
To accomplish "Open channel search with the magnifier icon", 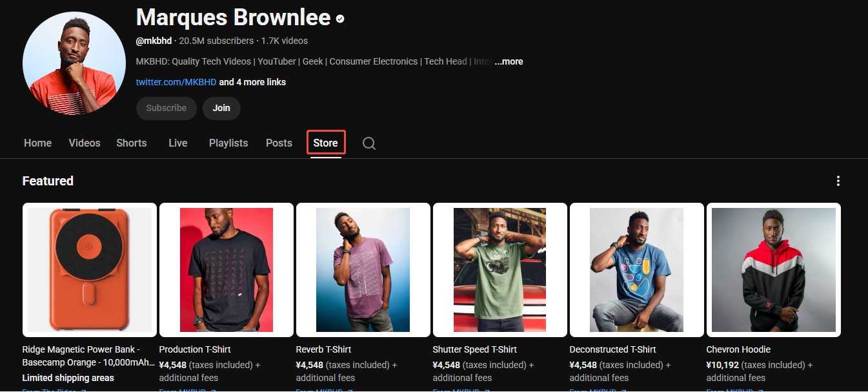I will coord(368,143).
